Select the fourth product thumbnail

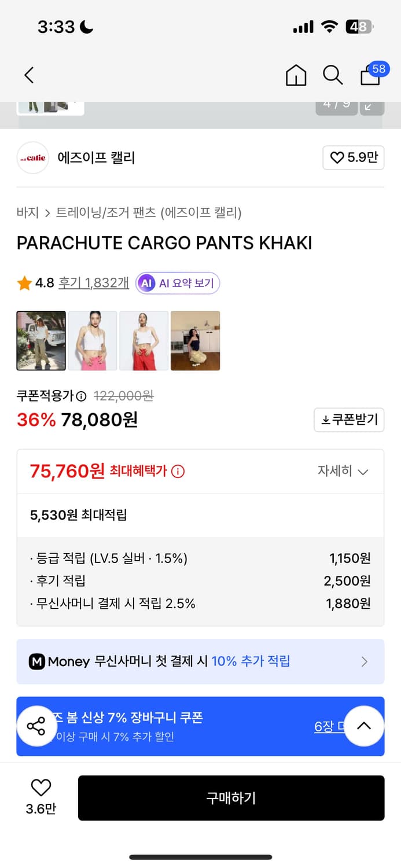195,341
